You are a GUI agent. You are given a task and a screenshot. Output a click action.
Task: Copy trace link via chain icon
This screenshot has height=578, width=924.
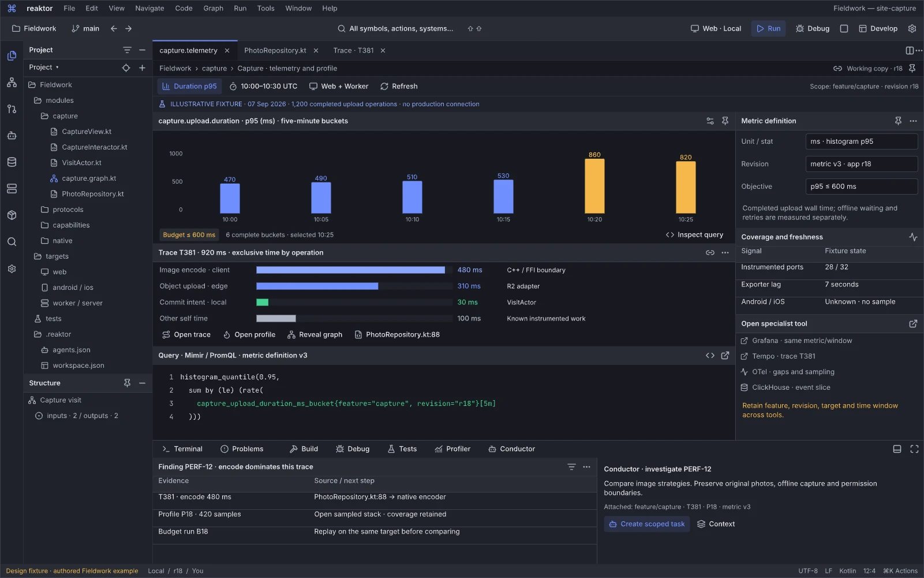(x=710, y=252)
